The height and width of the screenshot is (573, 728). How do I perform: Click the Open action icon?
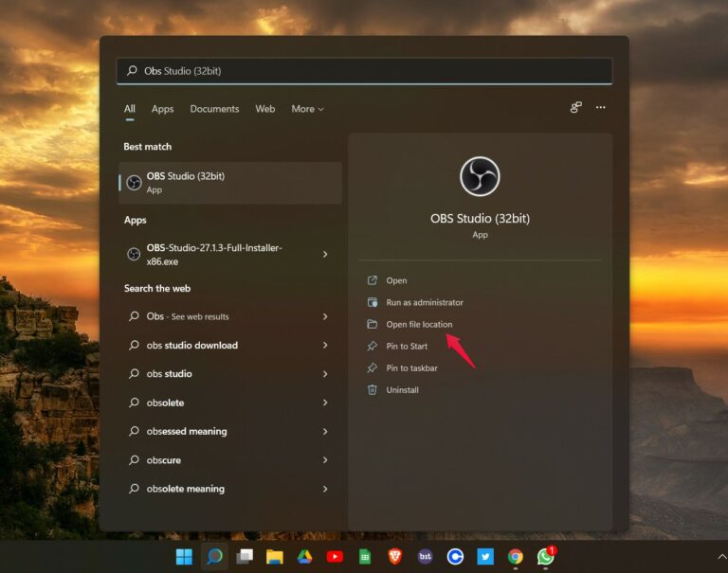coord(373,280)
